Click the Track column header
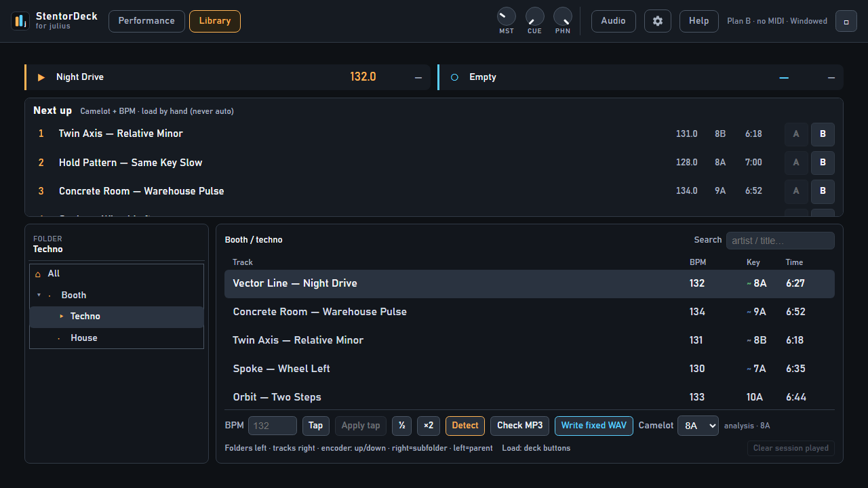 click(243, 262)
